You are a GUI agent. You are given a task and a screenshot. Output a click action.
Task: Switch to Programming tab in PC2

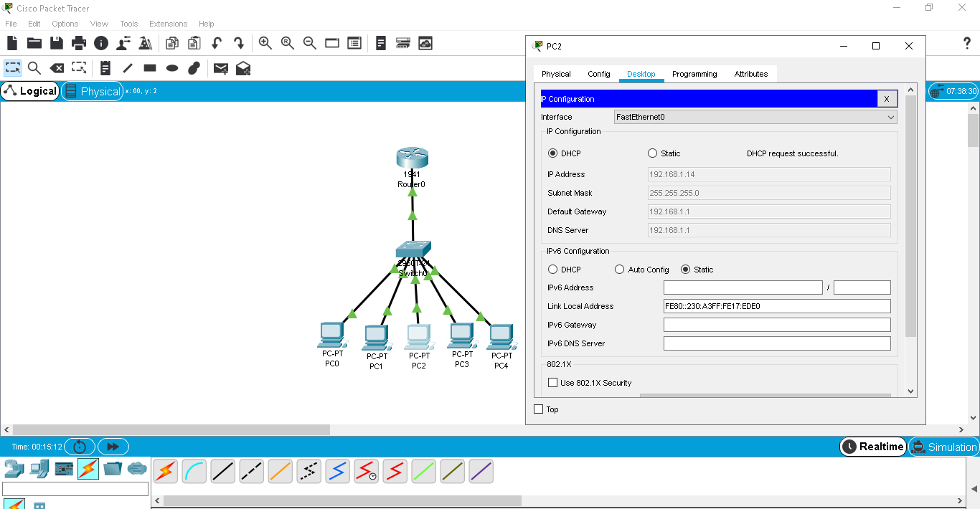694,74
